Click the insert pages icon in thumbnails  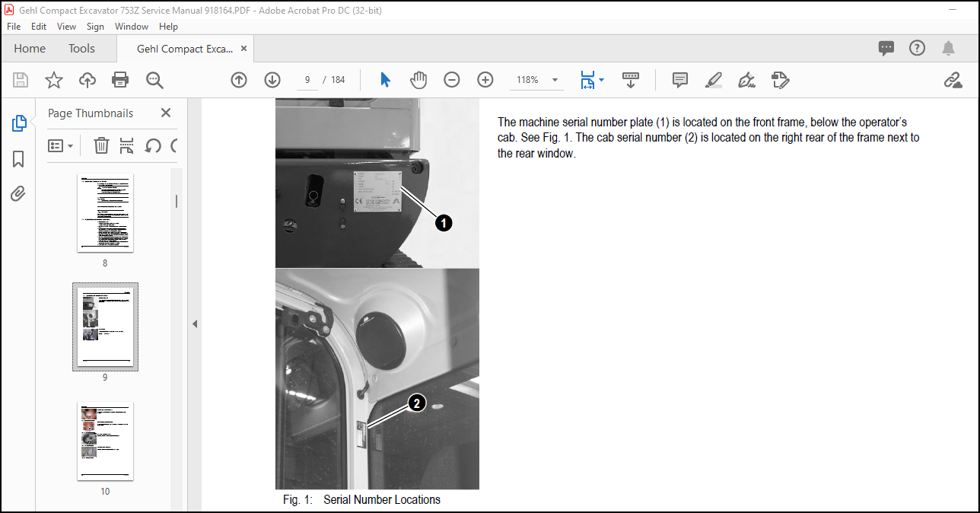pos(127,145)
